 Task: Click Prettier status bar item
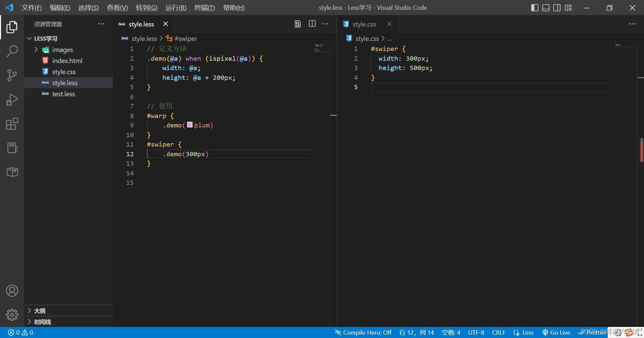coord(592,333)
